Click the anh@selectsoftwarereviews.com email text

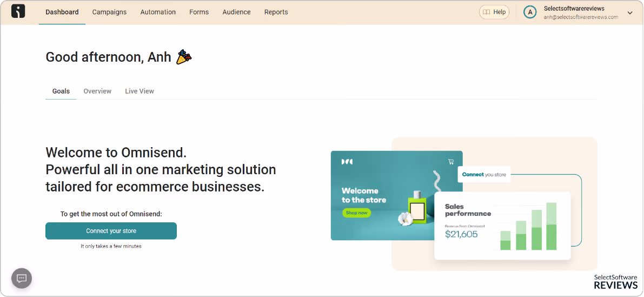(x=581, y=17)
